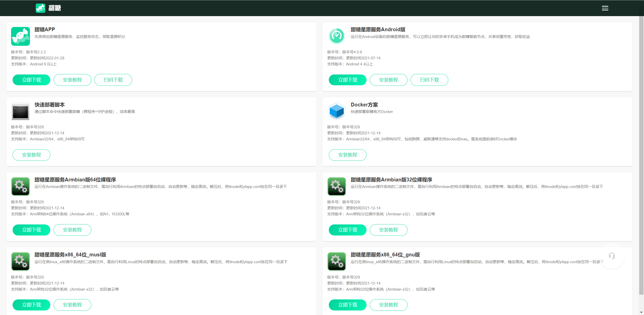Screen dimensions: 644x315
Task: Click the Android星愿服务 gauge icon
Action: coord(337,36)
